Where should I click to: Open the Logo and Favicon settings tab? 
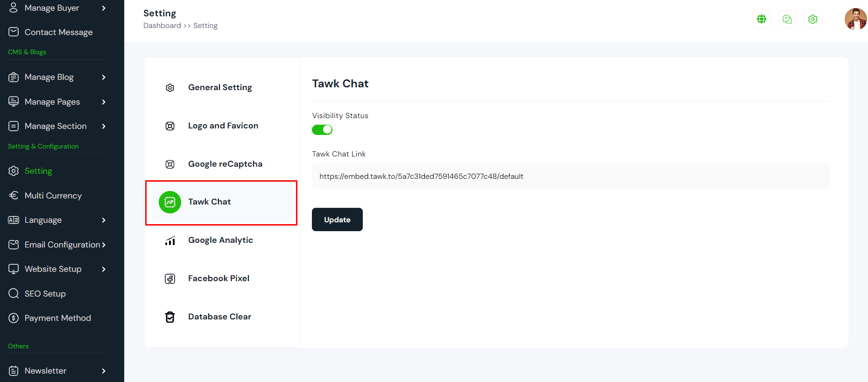[223, 126]
